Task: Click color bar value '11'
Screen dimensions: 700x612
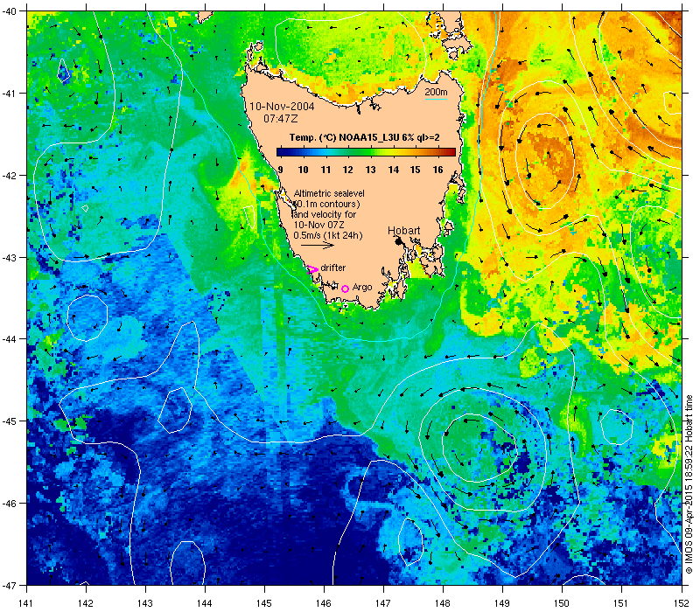Action: point(325,170)
